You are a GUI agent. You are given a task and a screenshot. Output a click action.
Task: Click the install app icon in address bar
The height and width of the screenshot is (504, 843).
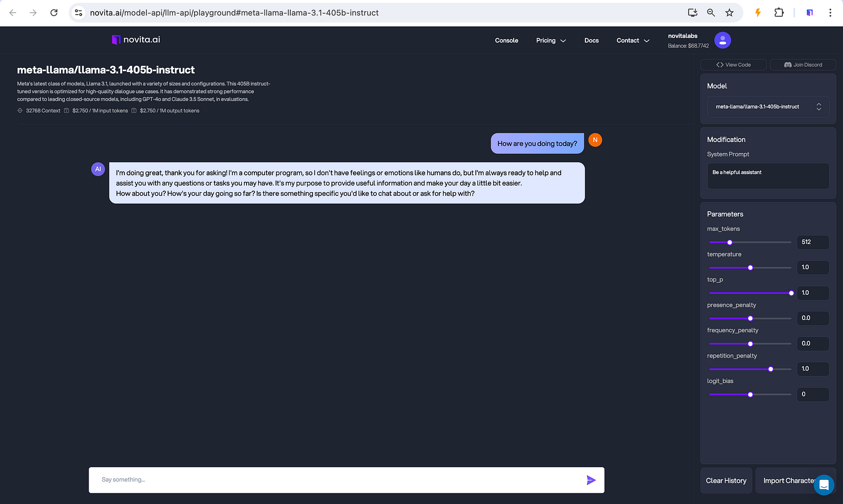pyautogui.click(x=692, y=13)
